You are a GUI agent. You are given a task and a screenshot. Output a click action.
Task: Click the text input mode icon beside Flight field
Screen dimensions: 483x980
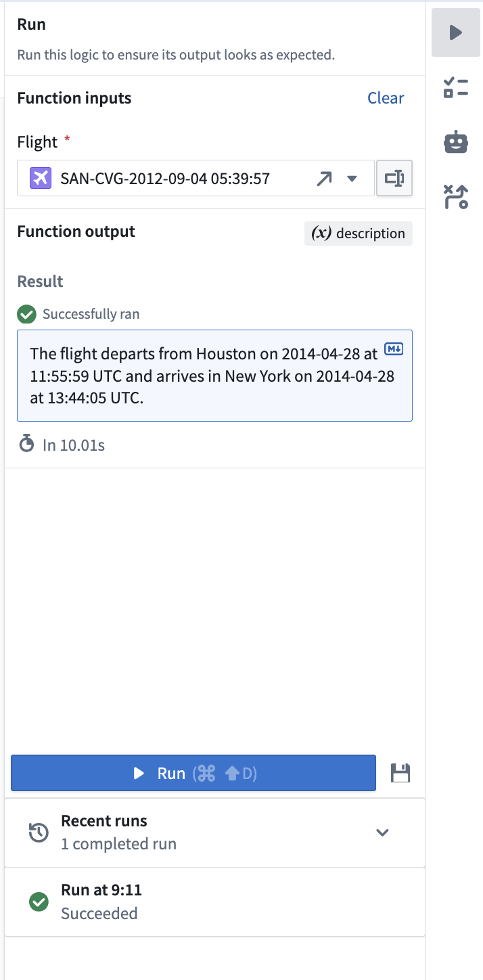(394, 178)
